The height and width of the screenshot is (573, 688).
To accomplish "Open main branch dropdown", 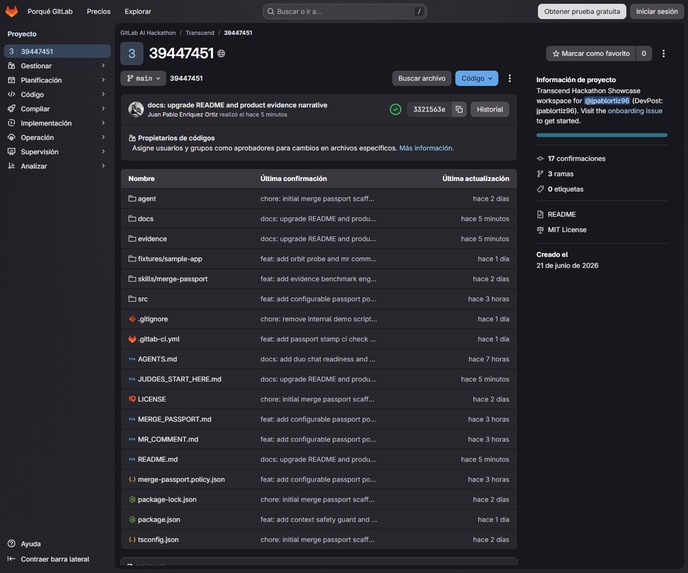I will coord(143,78).
